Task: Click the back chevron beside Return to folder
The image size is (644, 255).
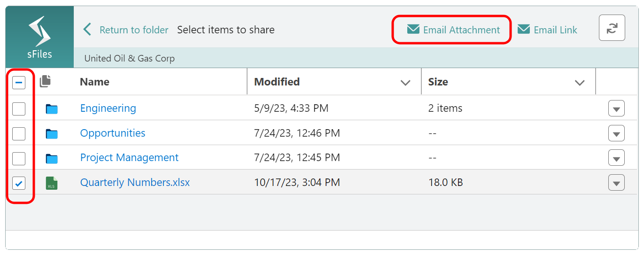Action: pos(87,30)
